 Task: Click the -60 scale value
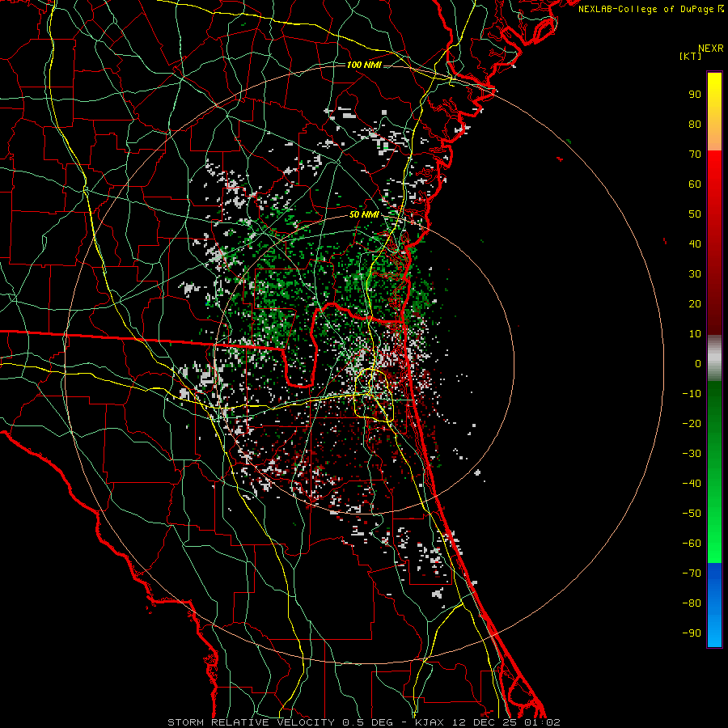[692, 544]
